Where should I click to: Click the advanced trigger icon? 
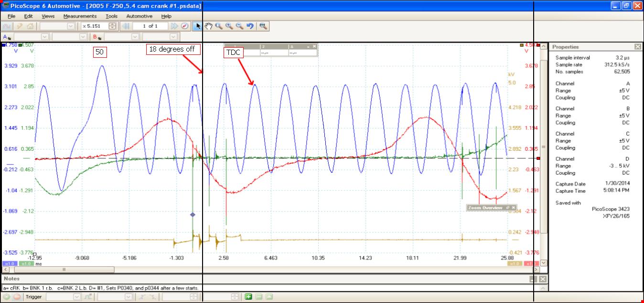(88, 297)
